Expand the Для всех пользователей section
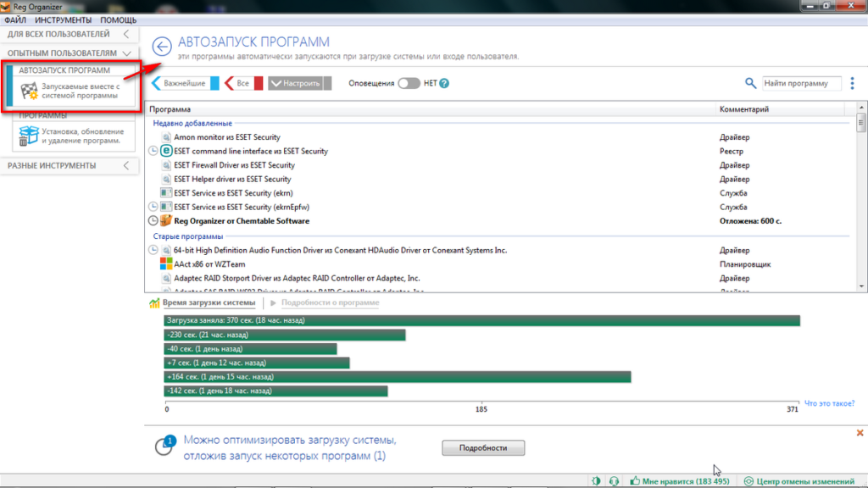The width and height of the screenshot is (868, 488). click(68, 35)
